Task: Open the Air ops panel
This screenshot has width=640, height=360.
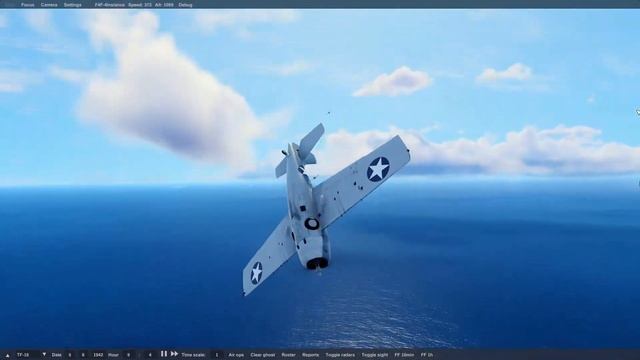Action: click(x=236, y=355)
